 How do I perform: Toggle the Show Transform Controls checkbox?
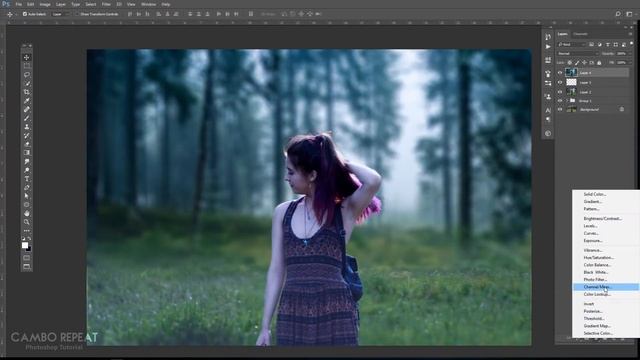pos(78,14)
